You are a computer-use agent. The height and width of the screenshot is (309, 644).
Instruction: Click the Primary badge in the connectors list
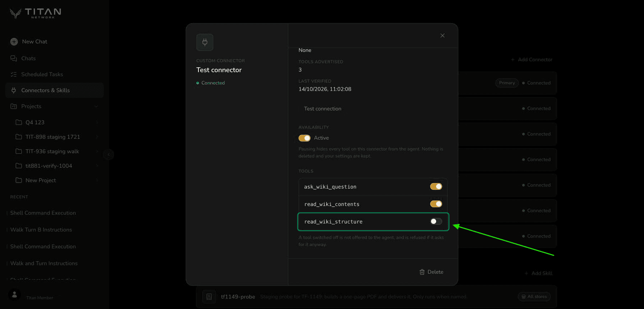pos(507,83)
